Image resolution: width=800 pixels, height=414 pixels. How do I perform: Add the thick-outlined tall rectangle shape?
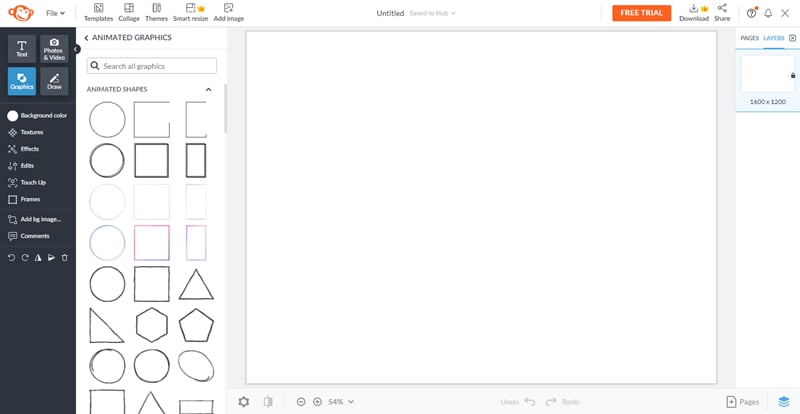pyautogui.click(x=196, y=160)
